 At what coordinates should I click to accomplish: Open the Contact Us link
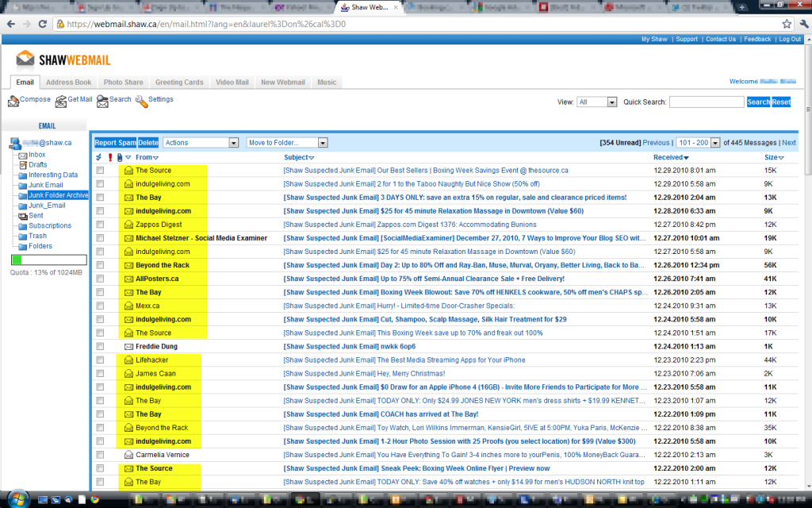[x=720, y=38]
